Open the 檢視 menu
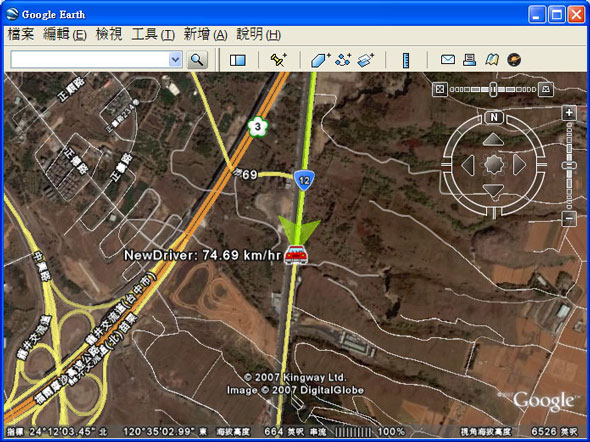 [x=109, y=35]
